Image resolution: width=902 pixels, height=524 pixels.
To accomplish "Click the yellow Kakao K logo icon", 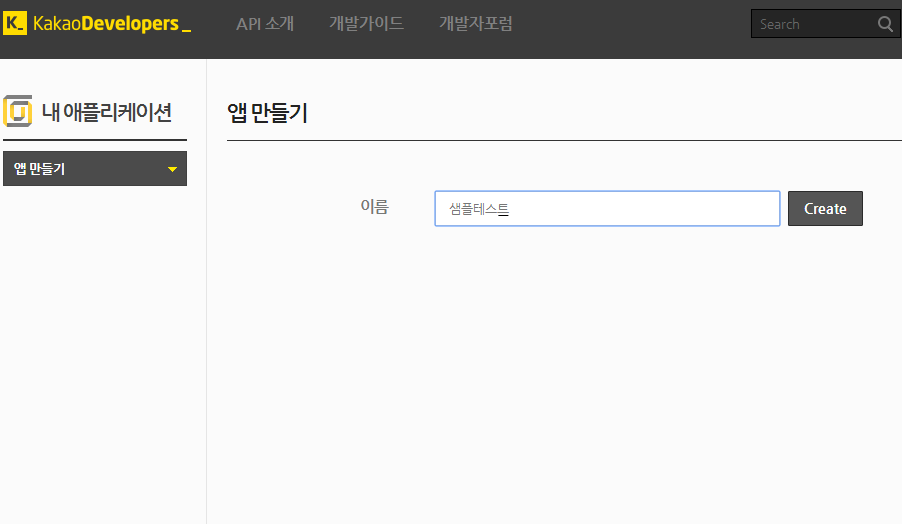I will point(15,24).
